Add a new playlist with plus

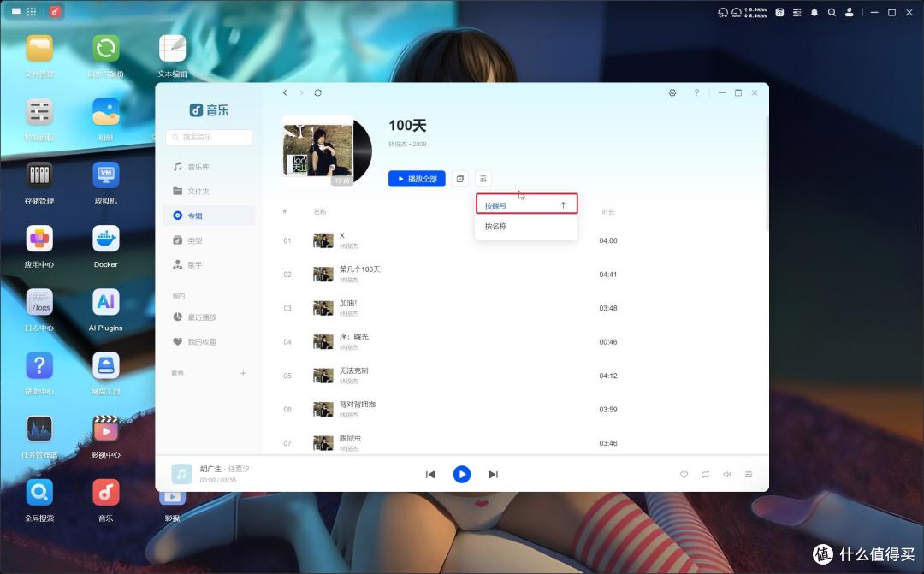[243, 373]
